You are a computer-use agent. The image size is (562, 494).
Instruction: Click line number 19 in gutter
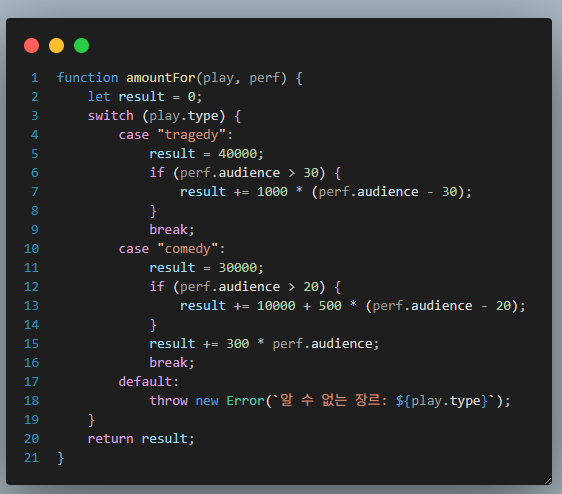pyautogui.click(x=31, y=420)
